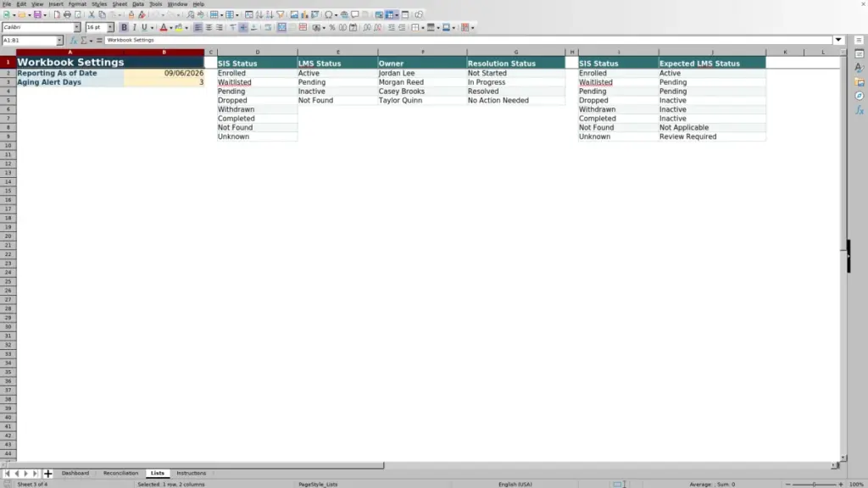
Task: Click the Print icon in toolbar
Action: pos(67,14)
